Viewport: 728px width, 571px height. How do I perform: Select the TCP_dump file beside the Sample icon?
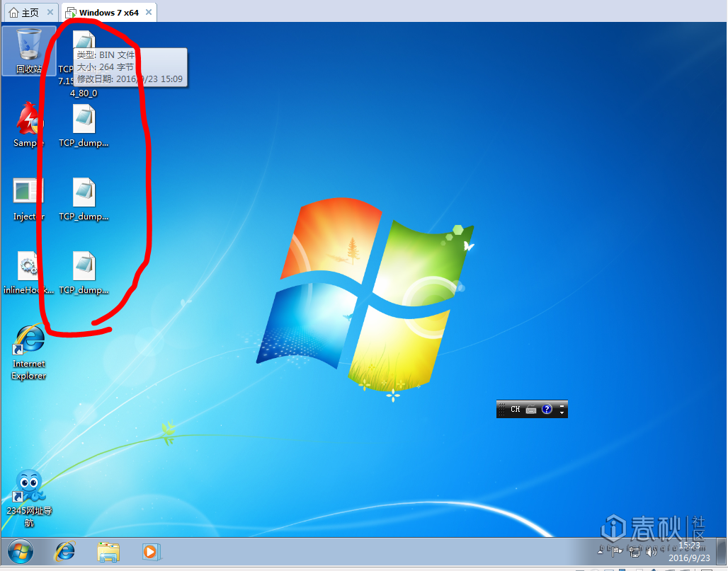(x=84, y=125)
